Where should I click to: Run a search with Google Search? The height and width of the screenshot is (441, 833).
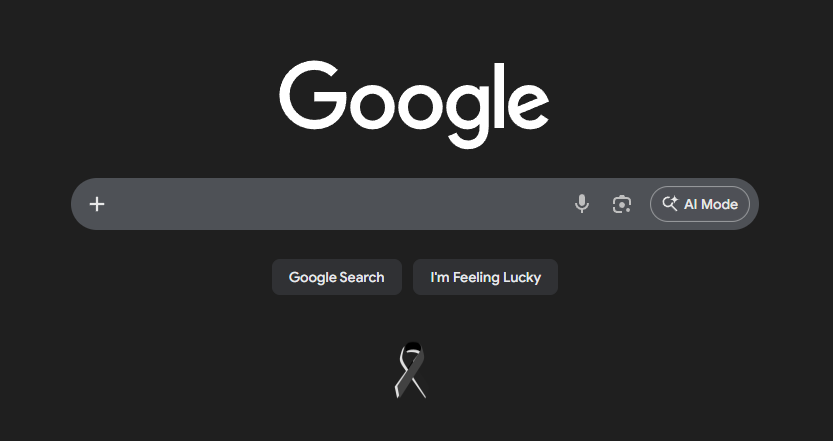pyautogui.click(x=337, y=277)
